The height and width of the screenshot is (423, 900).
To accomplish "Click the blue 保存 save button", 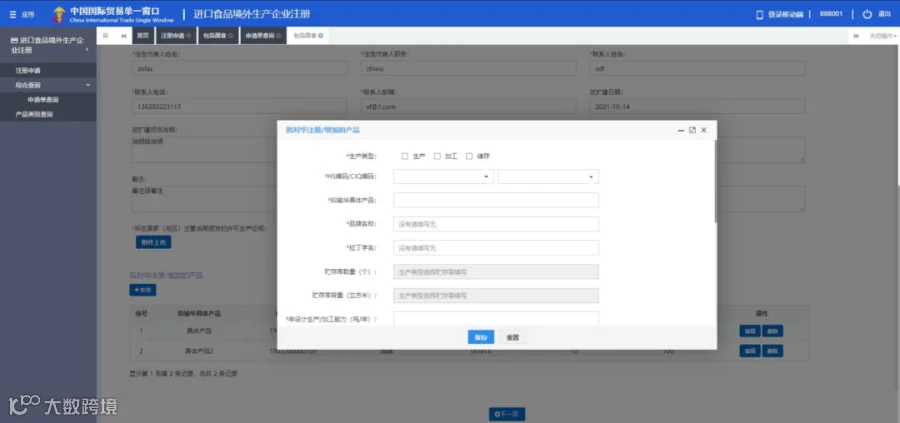I will coord(481,337).
